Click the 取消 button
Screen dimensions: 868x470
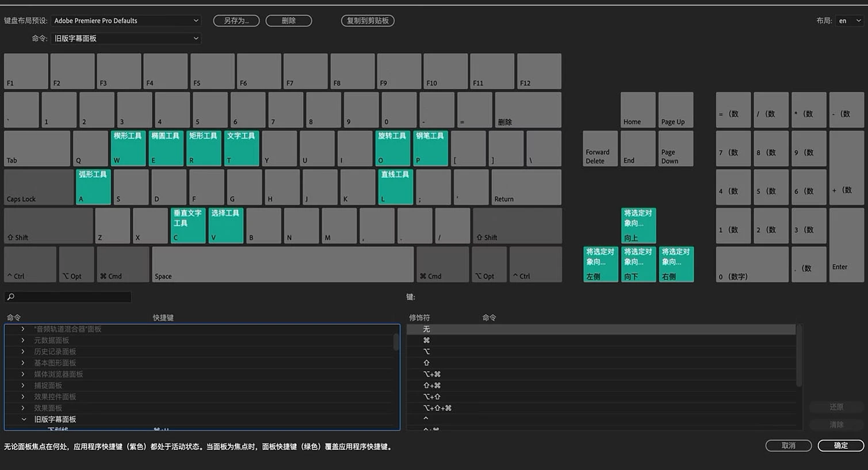coord(789,446)
